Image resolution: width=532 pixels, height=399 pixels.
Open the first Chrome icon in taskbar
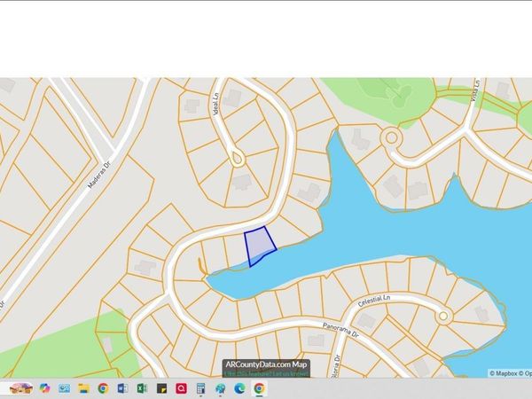point(103,388)
